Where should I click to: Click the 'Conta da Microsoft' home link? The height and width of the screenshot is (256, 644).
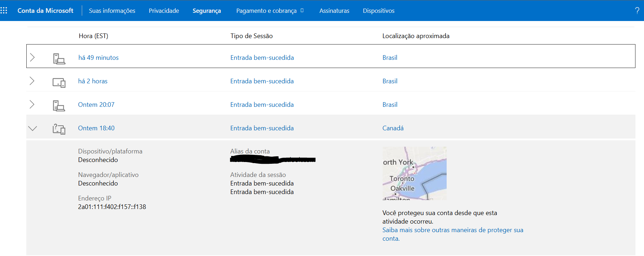coord(46,11)
